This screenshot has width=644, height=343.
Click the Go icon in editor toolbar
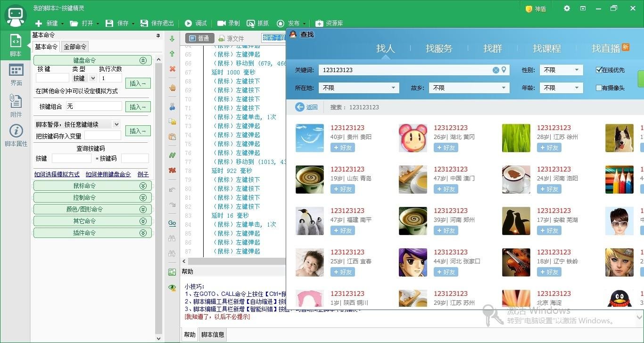click(x=172, y=223)
